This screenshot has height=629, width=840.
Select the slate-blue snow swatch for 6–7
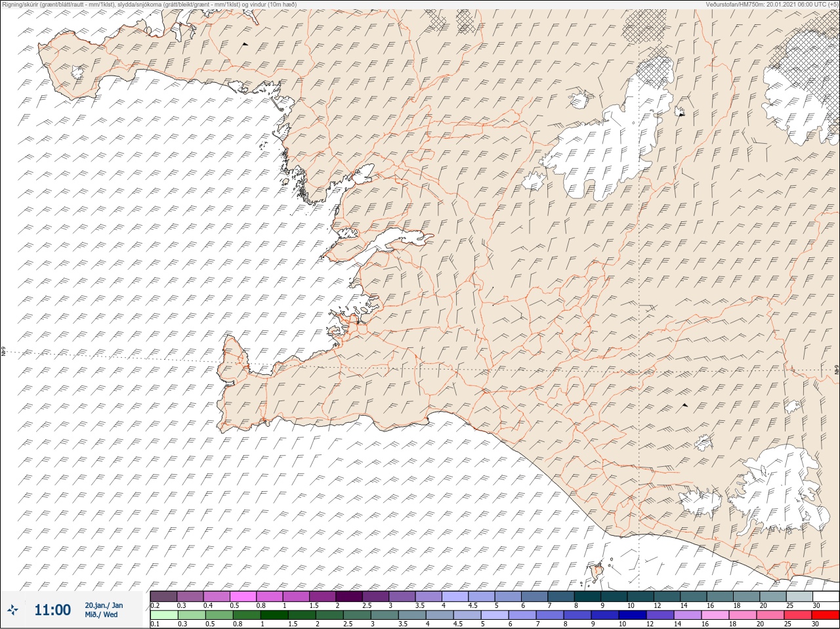(x=535, y=597)
